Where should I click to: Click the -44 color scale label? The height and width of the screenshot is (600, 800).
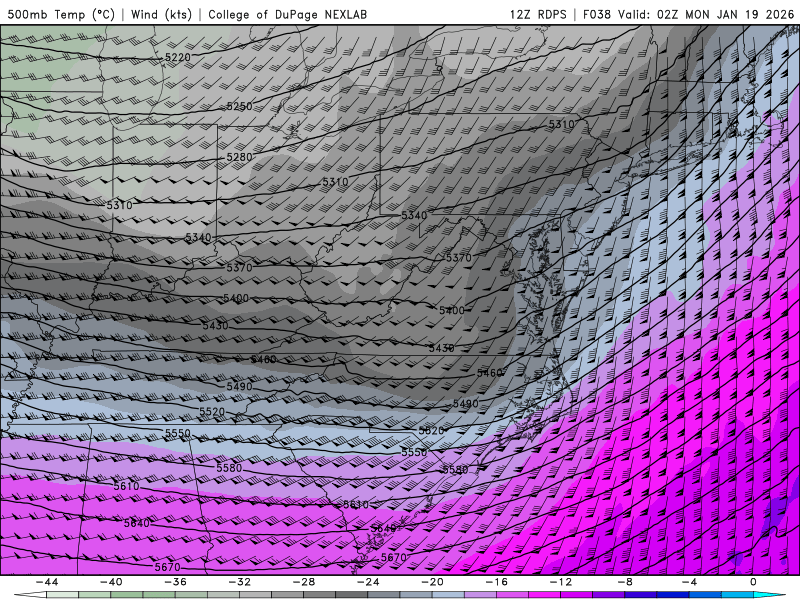pos(46,582)
